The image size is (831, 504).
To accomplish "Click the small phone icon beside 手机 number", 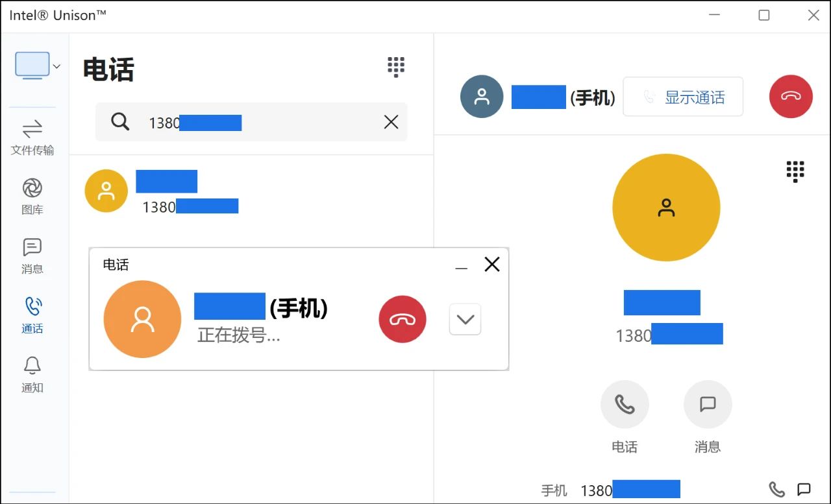I will tap(776, 489).
